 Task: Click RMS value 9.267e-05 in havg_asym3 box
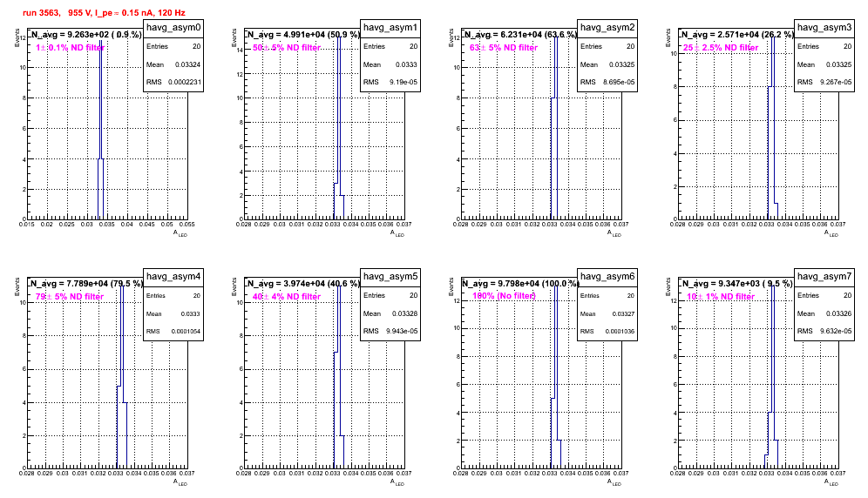click(x=836, y=82)
